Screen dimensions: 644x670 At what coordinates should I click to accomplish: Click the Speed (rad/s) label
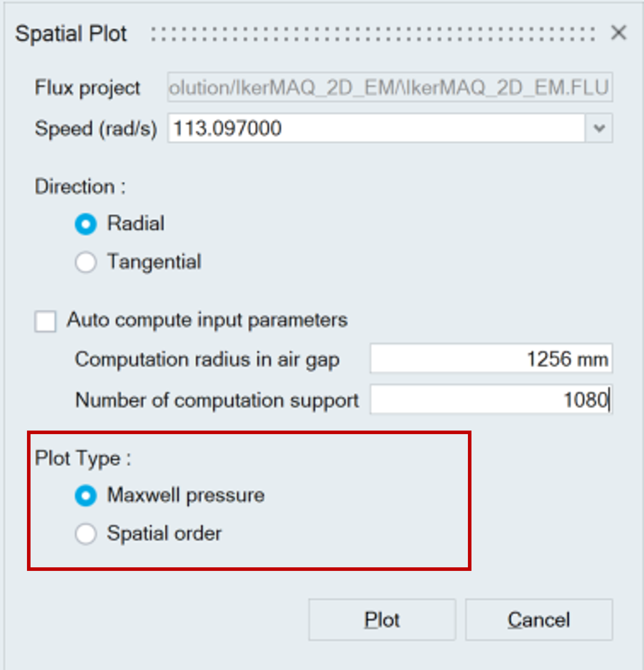click(x=96, y=129)
